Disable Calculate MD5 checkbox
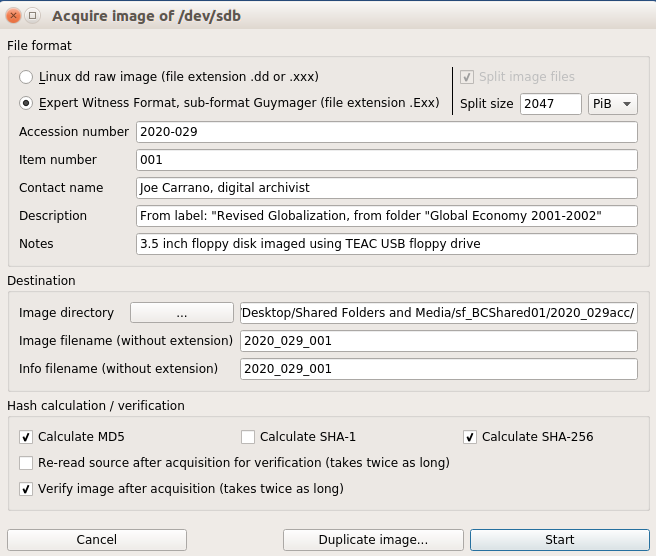The image size is (656, 556). pyautogui.click(x=26, y=437)
